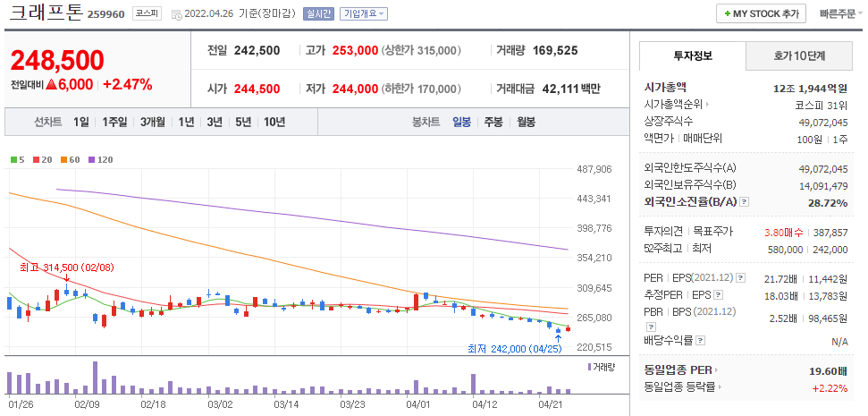The width and height of the screenshot is (868, 416).
Task: Click the 52주최고 label
Action: tap(663, 250)
